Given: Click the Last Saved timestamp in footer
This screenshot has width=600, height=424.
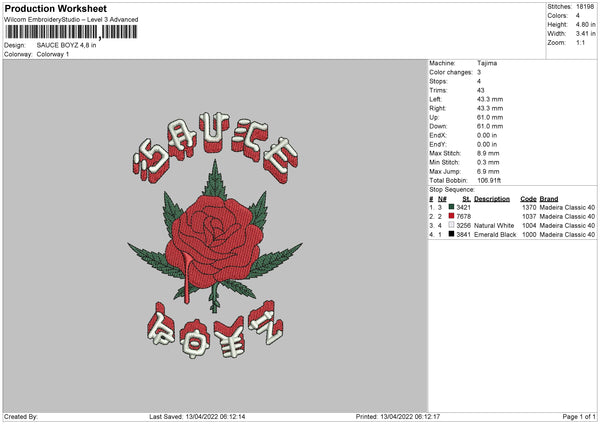Looking at the screenshot, I should (197, 416).
